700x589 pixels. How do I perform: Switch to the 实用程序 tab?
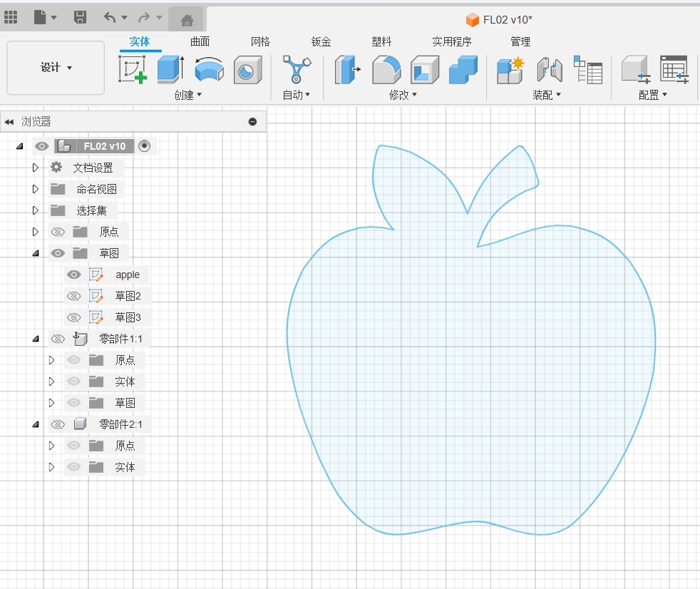(x=452, y=41)
